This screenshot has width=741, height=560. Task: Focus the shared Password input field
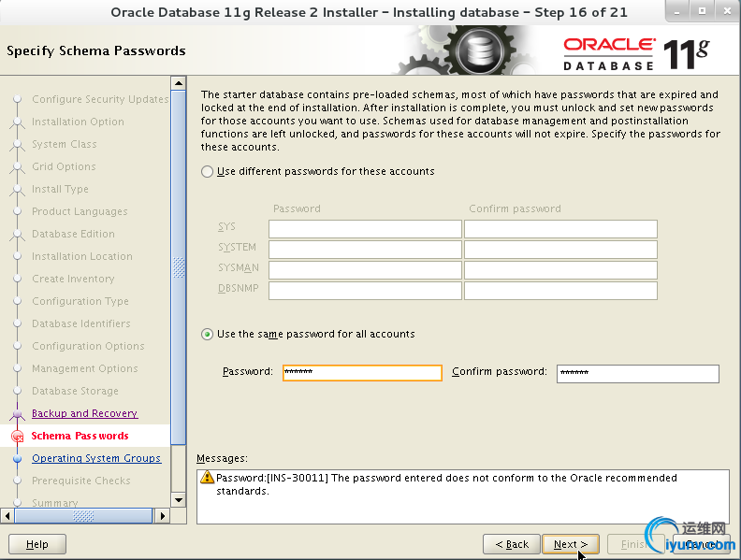click(x=362, y=372)
